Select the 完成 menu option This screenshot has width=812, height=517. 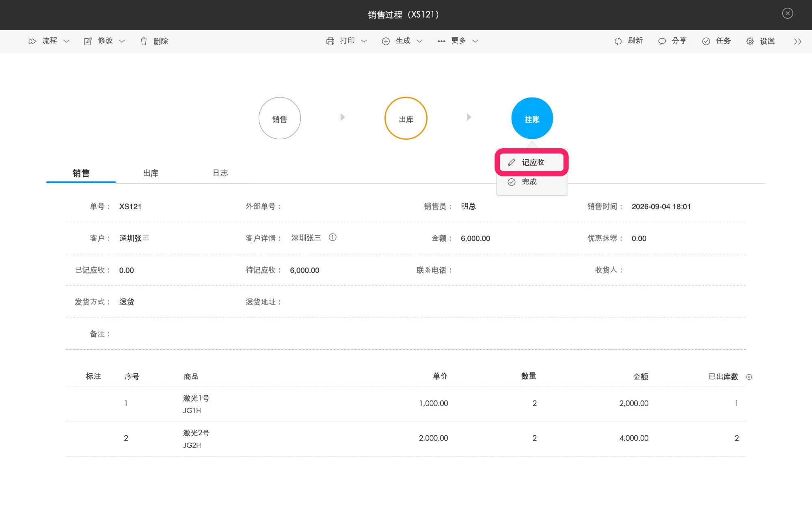[531, 182]
